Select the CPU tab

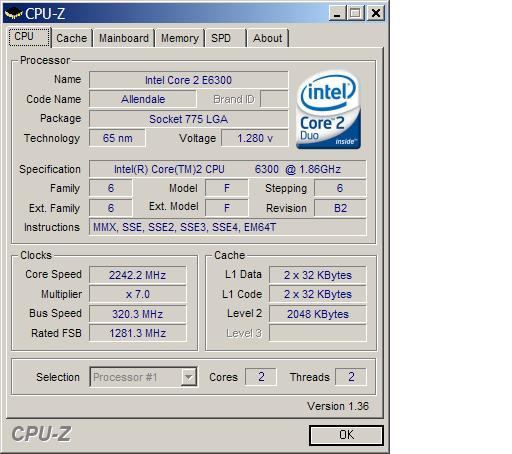tap(29, 37)
